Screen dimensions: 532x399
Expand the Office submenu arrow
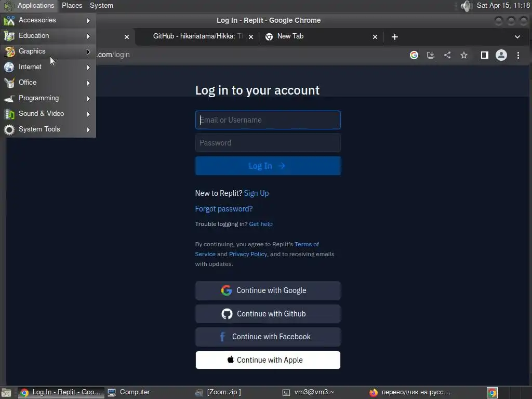pyautogui.click(x=88, y=83)
